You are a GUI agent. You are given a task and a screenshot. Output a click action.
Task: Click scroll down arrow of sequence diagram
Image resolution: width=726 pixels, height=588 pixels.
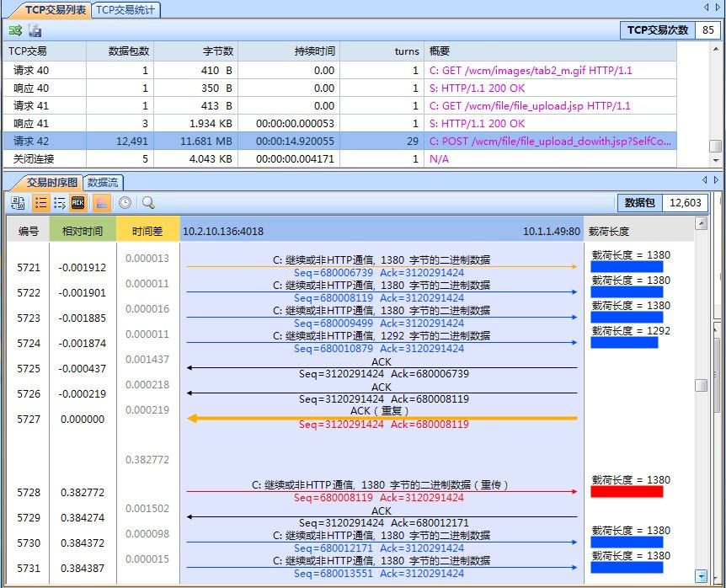[x=701, y=576]
